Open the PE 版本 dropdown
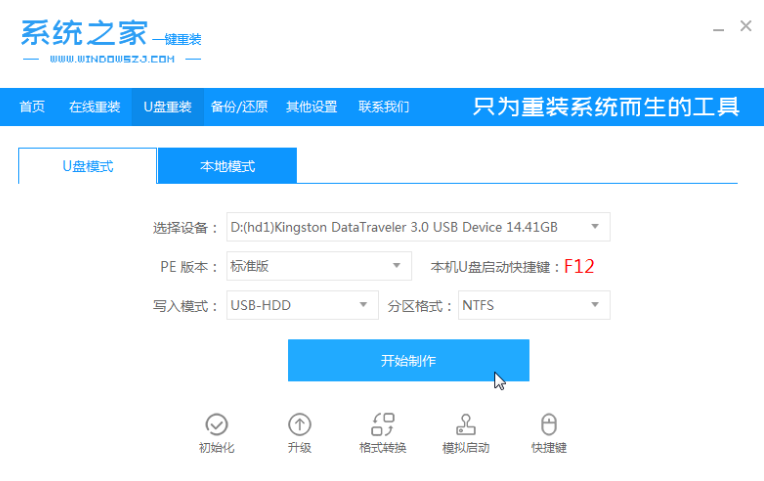Screen dimensions: 764x481 coord(319,266)
